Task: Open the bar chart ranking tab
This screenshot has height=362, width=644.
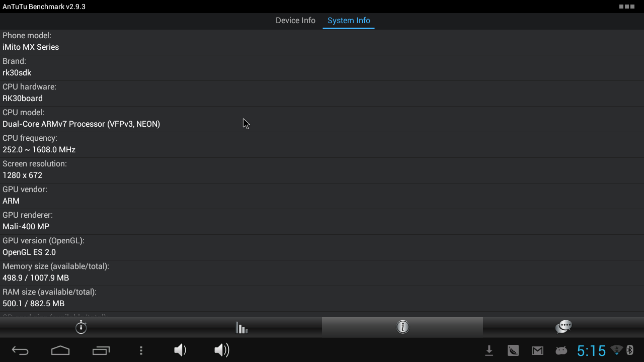Action: coord(242,327)
